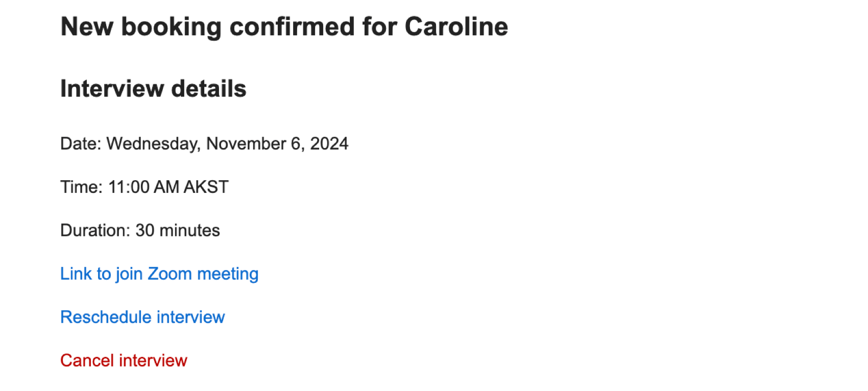Click the 'AKST' timezone text
Image resolution: width=868 pixels, height=391 pixels.
(206, 187)
